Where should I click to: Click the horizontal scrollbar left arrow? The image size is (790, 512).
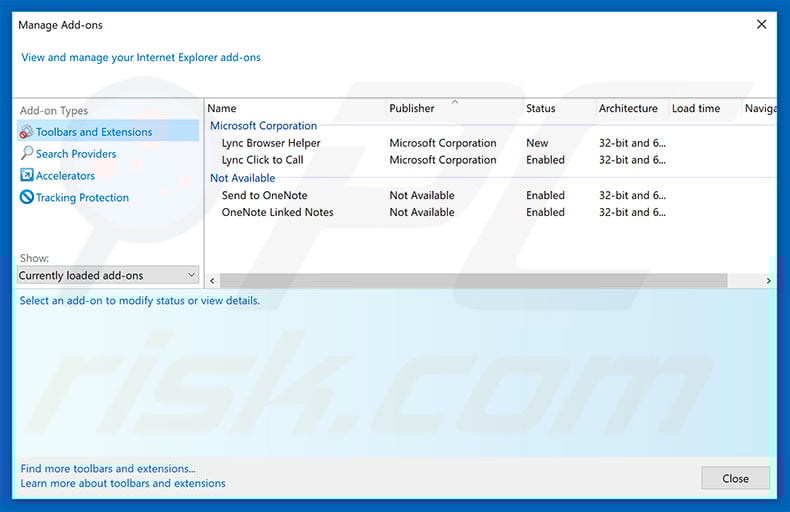click(x=213, y=281)
